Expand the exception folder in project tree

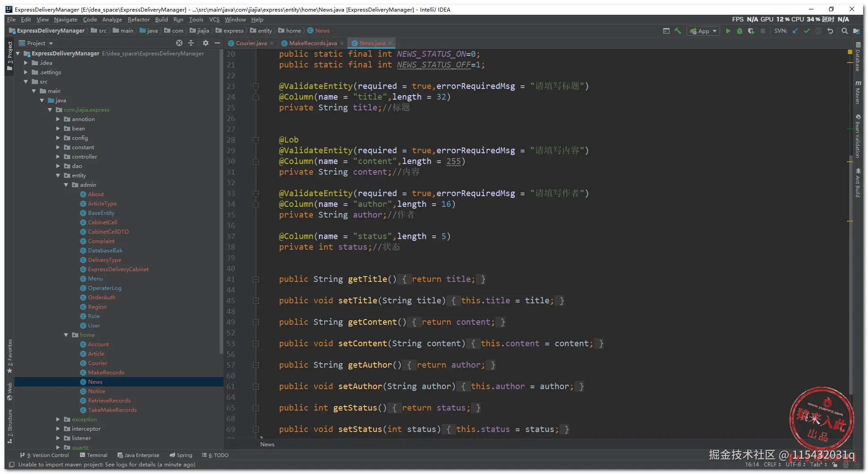pyautogui.click(x=58, y=419)
